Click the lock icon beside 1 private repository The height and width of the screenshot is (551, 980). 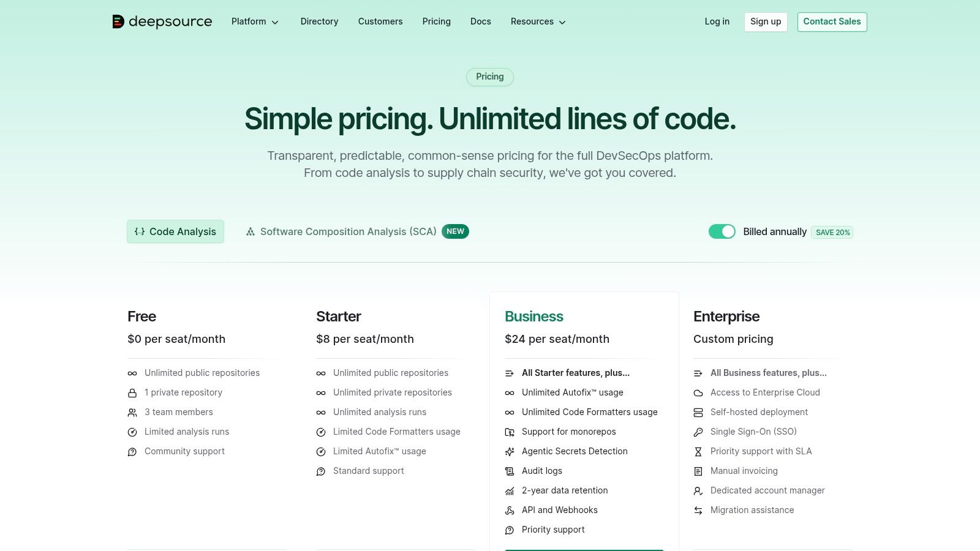pyautogui.click(x=132, y=393)
